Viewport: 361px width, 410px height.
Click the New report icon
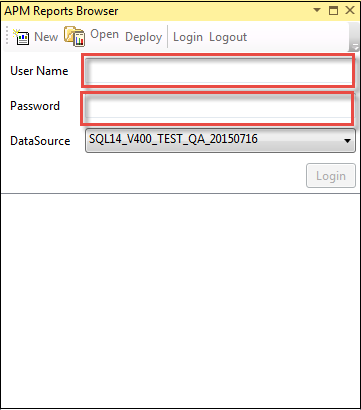tap(21, 37)
